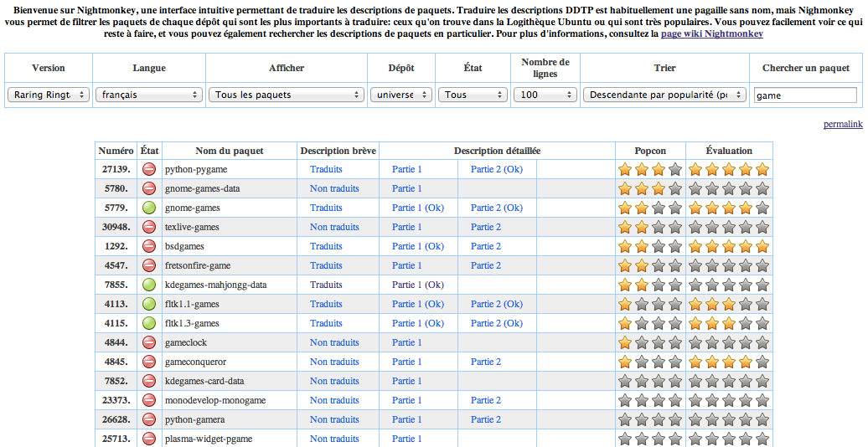The image size is (868, 447).
Task: Click the 'Numéro' column header
Action: point(116,151)
